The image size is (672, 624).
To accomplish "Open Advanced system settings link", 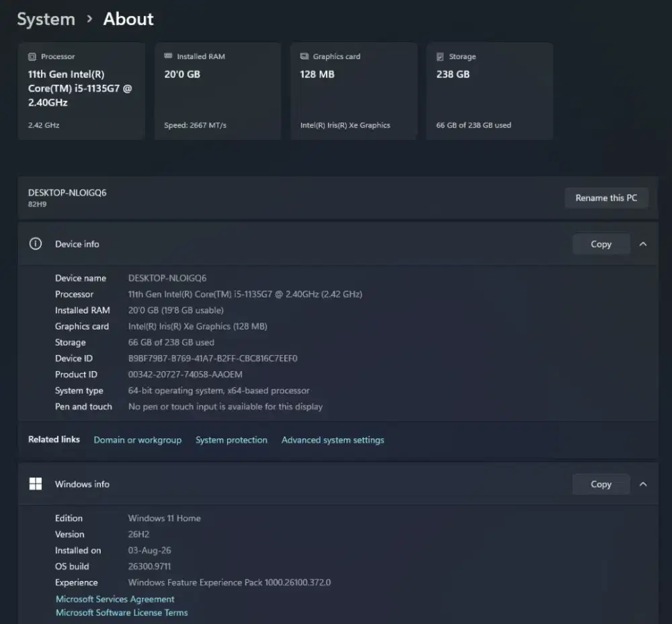I will (333, 440).
